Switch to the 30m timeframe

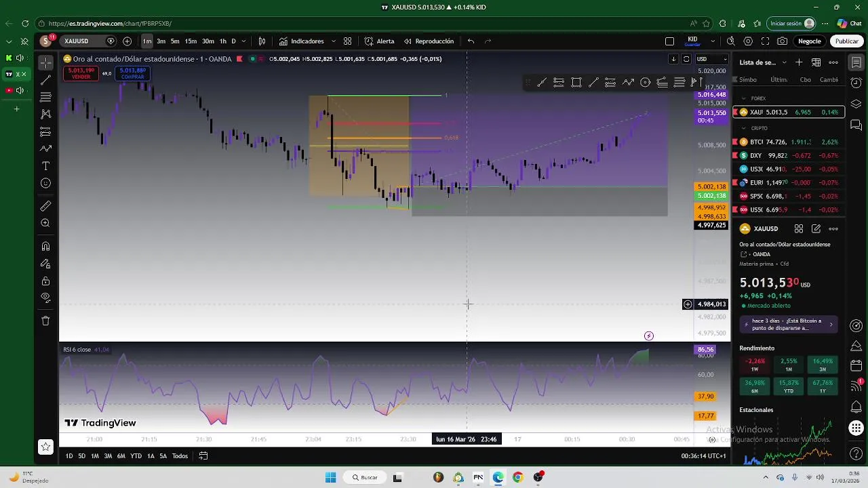pyautogui.click(x=208, y=41)
